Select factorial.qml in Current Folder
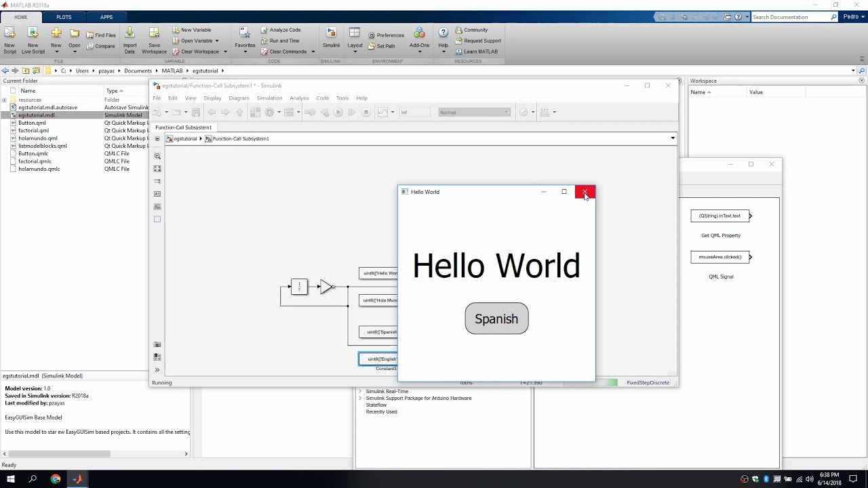This screenshot has height=488, width=868. (33, 131)
